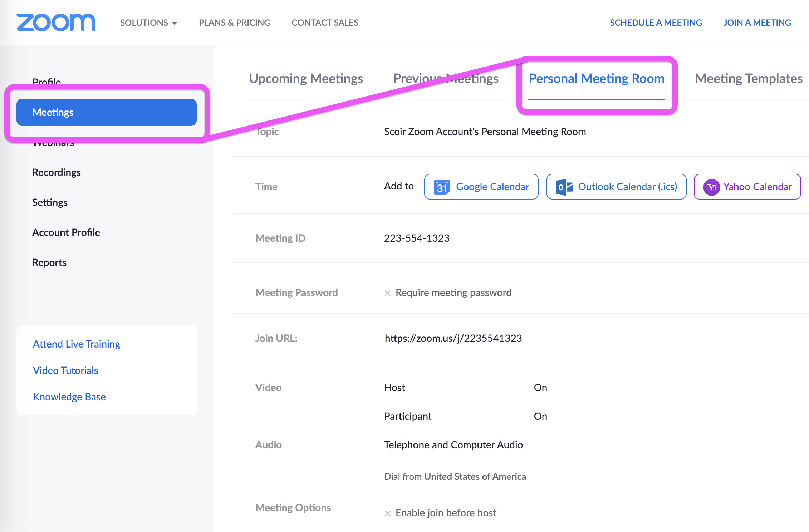Click the Join URL label
809x532 pixels.
[276, 338]
